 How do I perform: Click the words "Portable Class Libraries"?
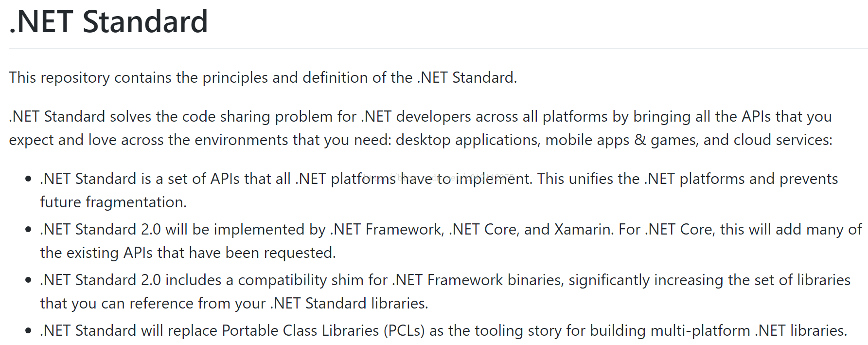pyautogui.click(x=300, y=331)
